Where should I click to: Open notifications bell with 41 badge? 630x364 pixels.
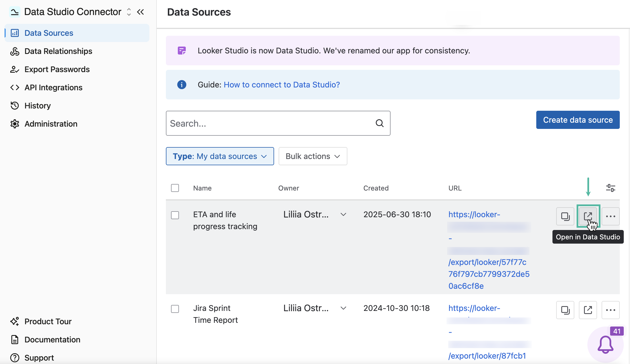click(606, 345)
